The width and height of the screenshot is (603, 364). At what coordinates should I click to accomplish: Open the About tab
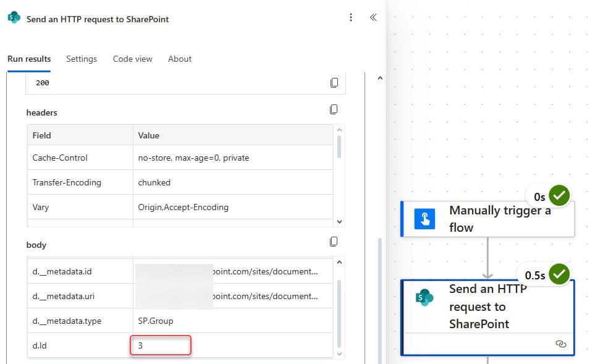180,59
